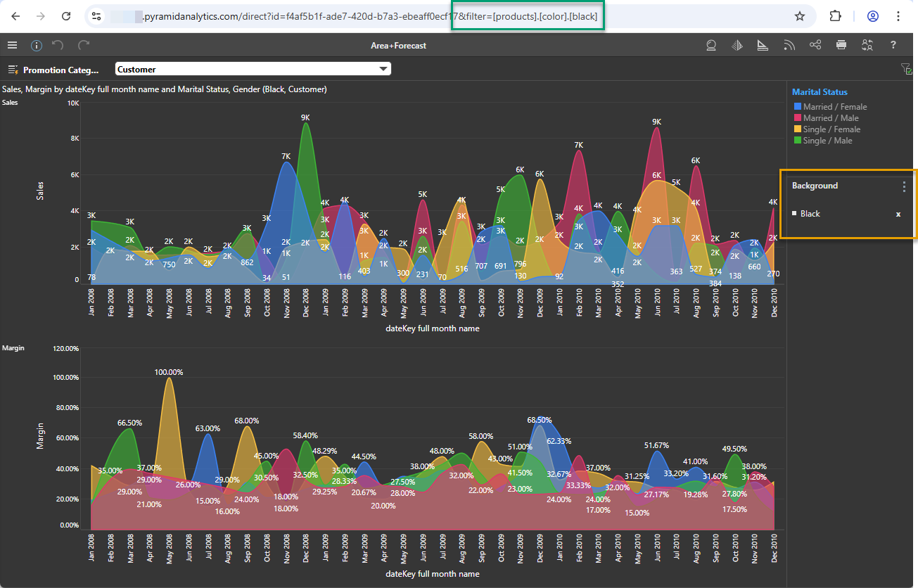918x588 pixels.
Task: Click the RSS subscription feed icon
Action: [789, 45]
